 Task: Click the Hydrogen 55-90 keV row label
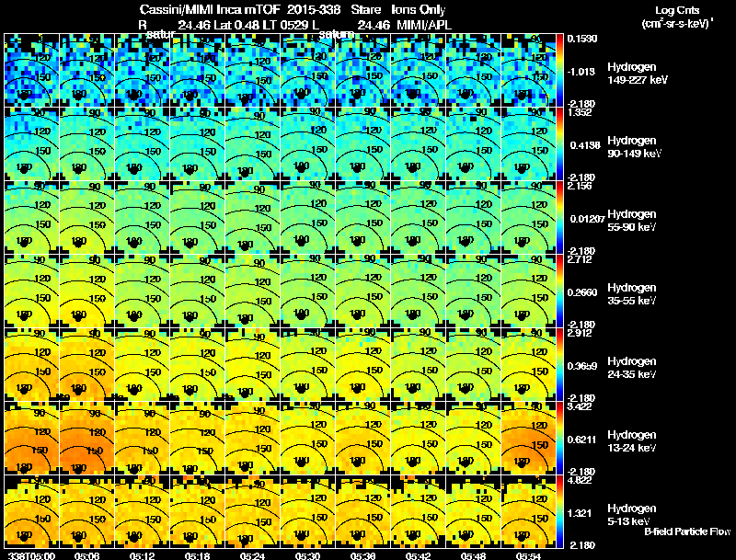[632, 221]
